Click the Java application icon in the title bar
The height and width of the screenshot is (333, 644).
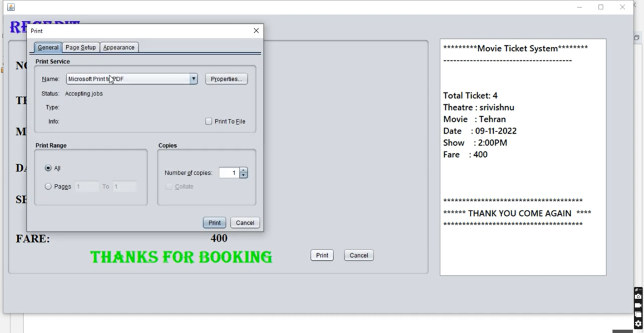pos(11,7)
